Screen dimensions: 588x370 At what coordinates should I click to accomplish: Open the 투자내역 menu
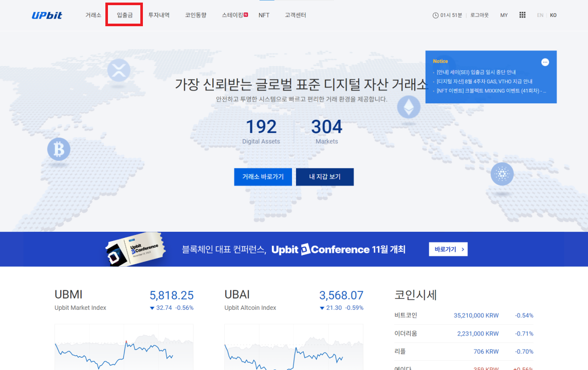(159, 15)
